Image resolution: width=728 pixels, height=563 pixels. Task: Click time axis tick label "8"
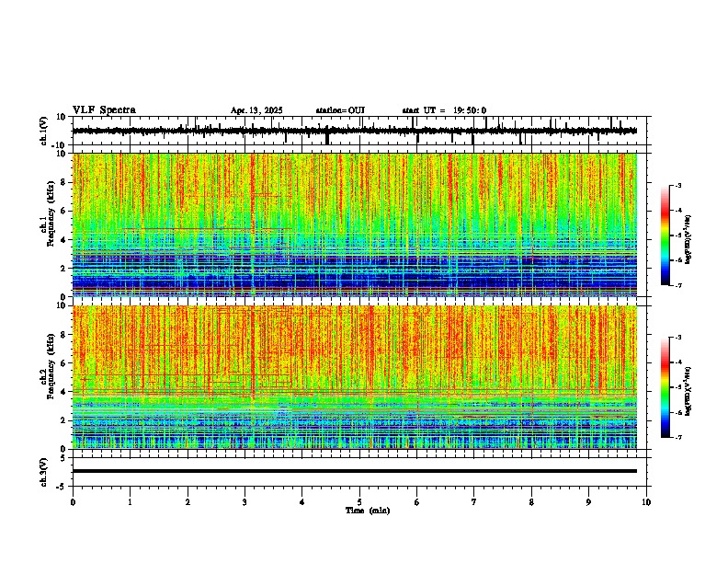(531, 502)
